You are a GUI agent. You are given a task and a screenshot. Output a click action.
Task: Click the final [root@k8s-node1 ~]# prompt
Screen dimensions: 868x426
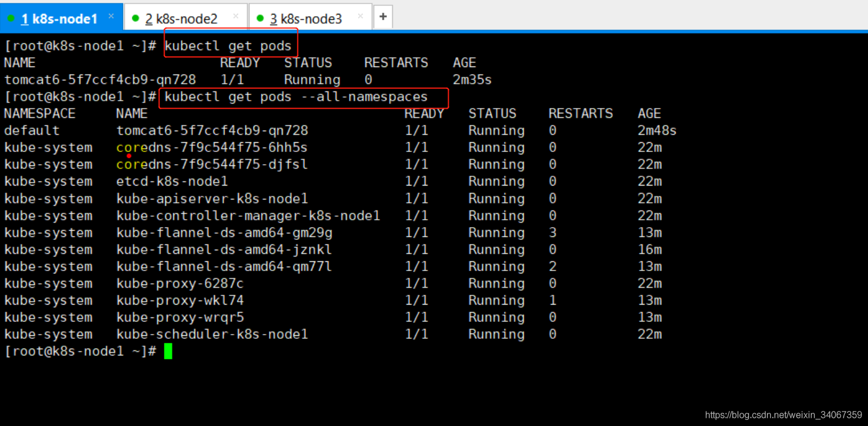(x=80, y=351)
